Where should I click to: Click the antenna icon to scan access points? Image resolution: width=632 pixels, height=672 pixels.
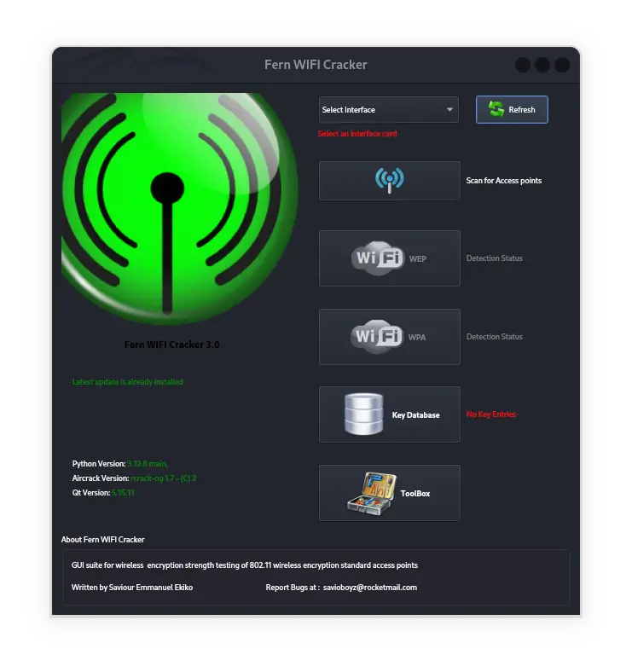[x=389, y=181]
